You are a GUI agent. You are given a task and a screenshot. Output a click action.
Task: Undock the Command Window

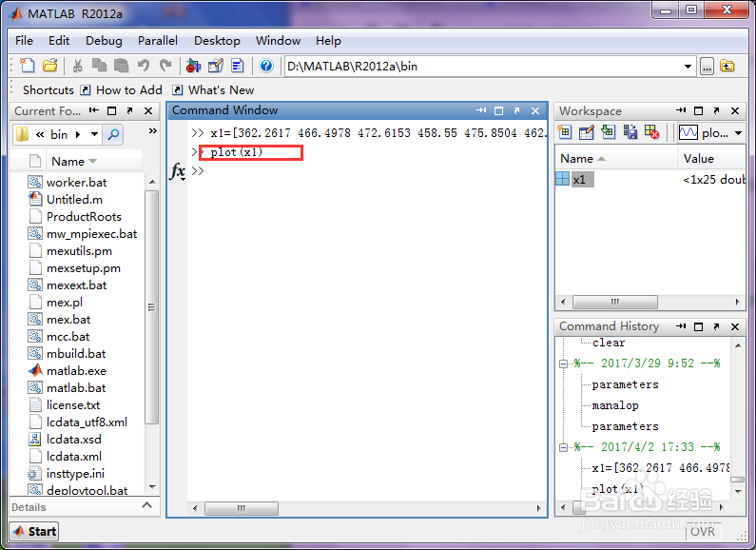[517, 111]
